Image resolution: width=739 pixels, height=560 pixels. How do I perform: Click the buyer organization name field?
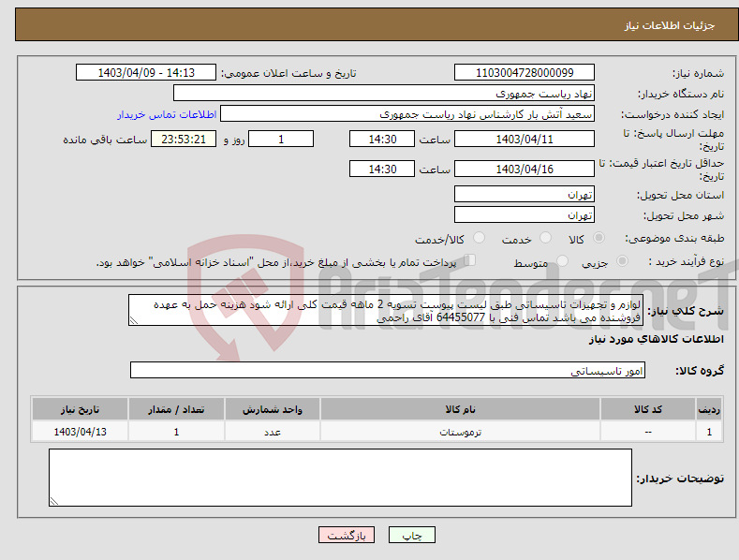point(384,94)
